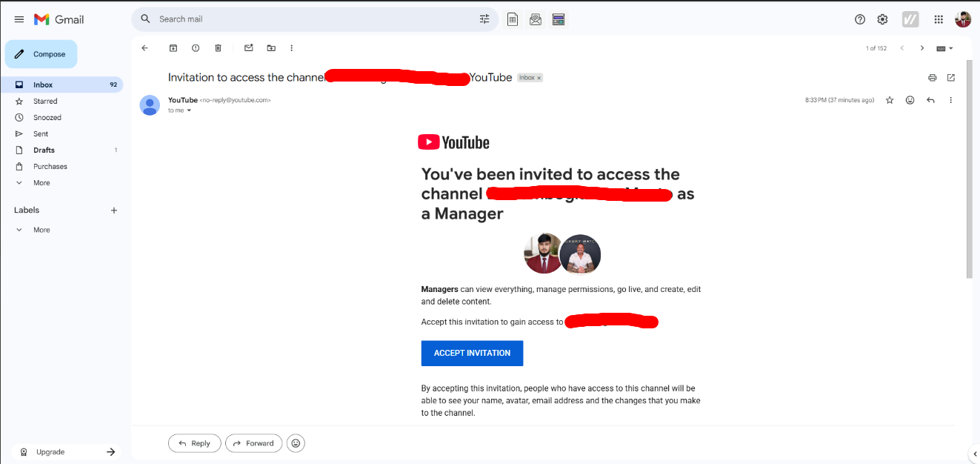
Task: Star this YouTube invitation email
Action: [x=890, y=100]
